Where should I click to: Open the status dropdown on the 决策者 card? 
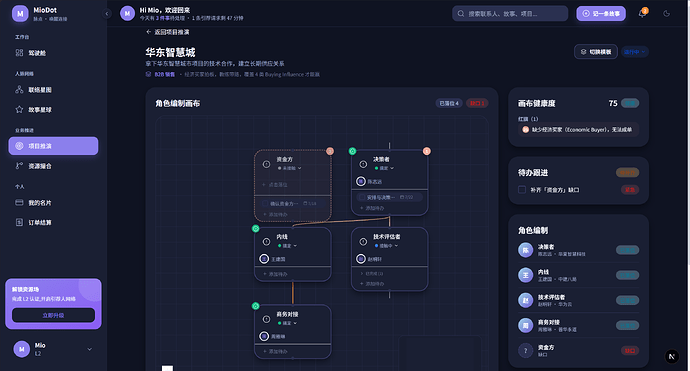tap(384, 169)
